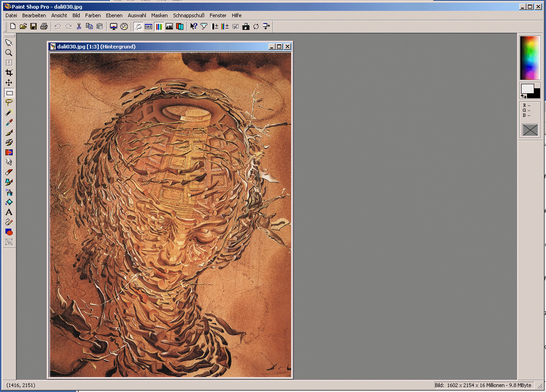
Task: Maximize the dali030.jpg document window
Action: click(x=279, y=46)
